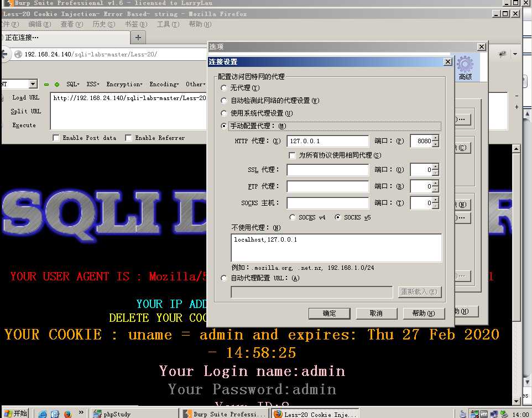The width and height of the screenshot is (532, 418).
Task: Click page scrollbar up arrow
Action: coord(516,148)
